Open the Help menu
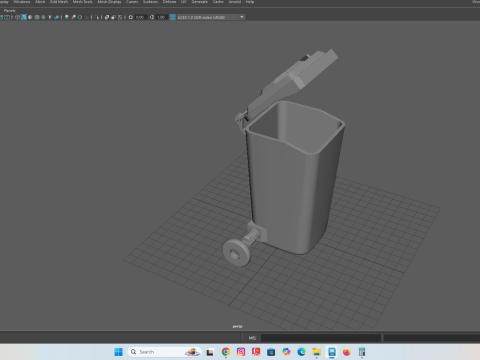This screenshot has width=480, height=360. [250, 2]
